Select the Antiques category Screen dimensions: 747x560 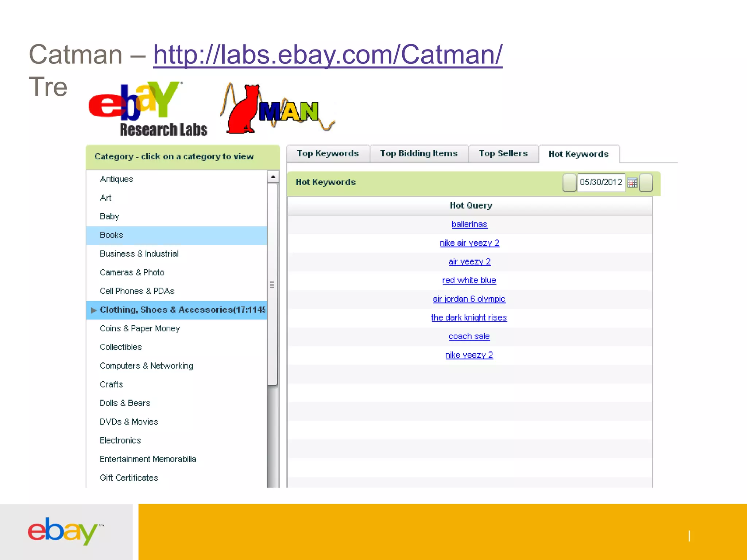pos(177,179)
